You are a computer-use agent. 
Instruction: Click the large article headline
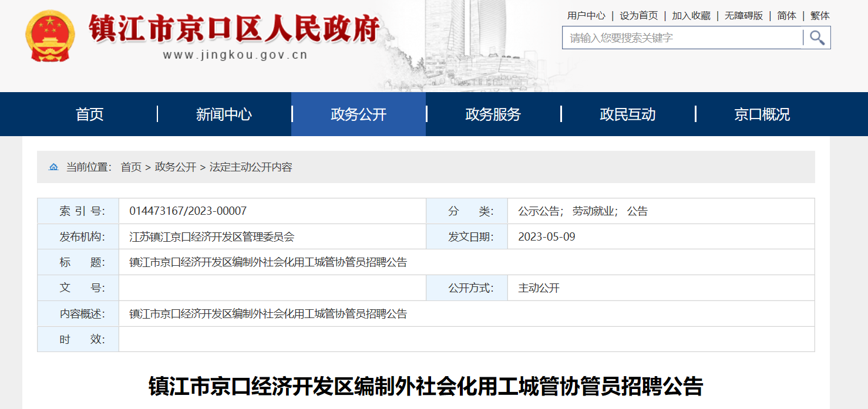(x=426, y=387)
